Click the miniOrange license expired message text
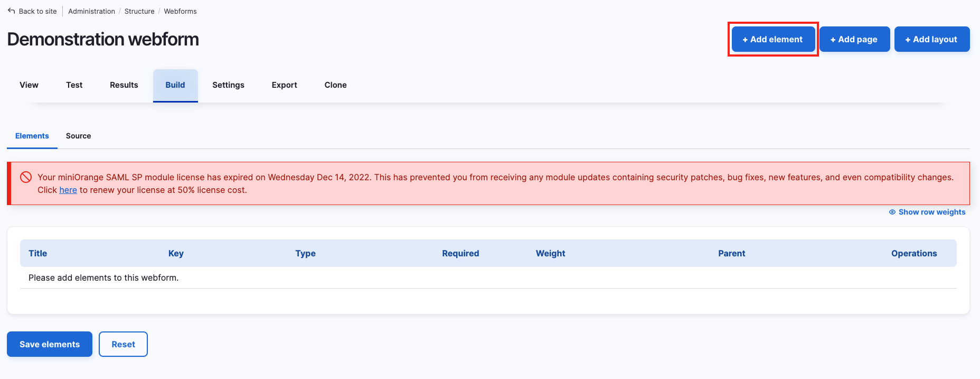The image size is (980, 379). click(495, 183)
